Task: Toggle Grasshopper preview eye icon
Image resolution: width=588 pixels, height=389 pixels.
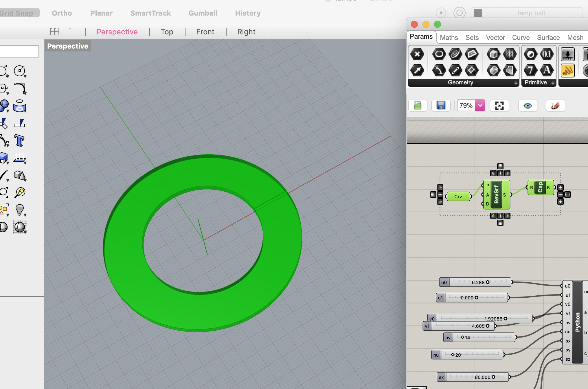Action: point(528,105)
